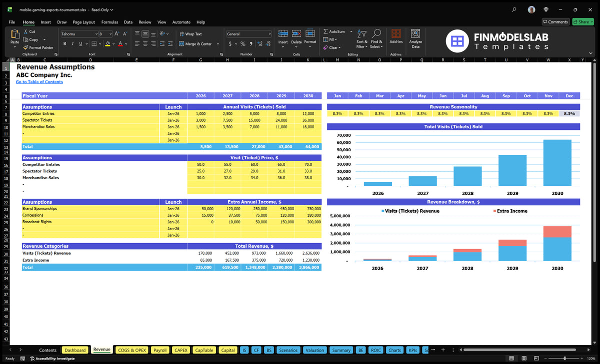Switch to Page Layout view icon
The width and height of the screenshot is (600, 364).
tap(524, 359)
